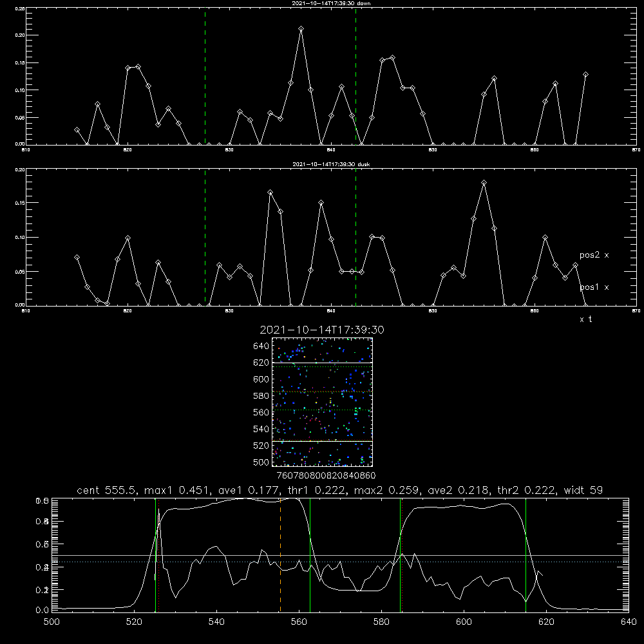Click the first diamond marker on dusk curve
Screen dimensions: 644x644
(77, 258)
